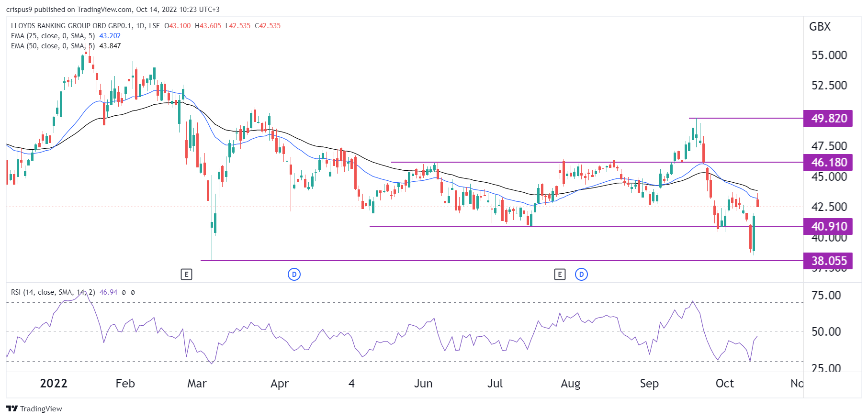Click the close price C42.535 value
This screenshot has height=419, width=868.
click(268, 26)
